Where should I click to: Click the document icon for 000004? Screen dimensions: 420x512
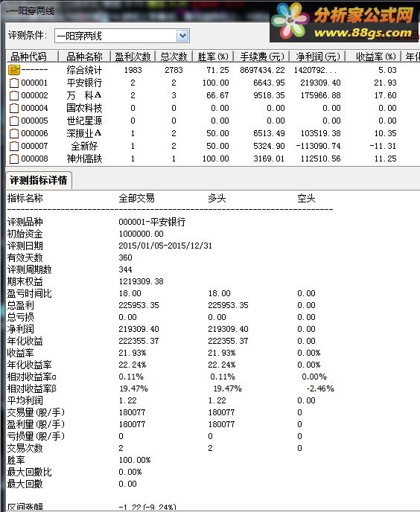(14, 108)
